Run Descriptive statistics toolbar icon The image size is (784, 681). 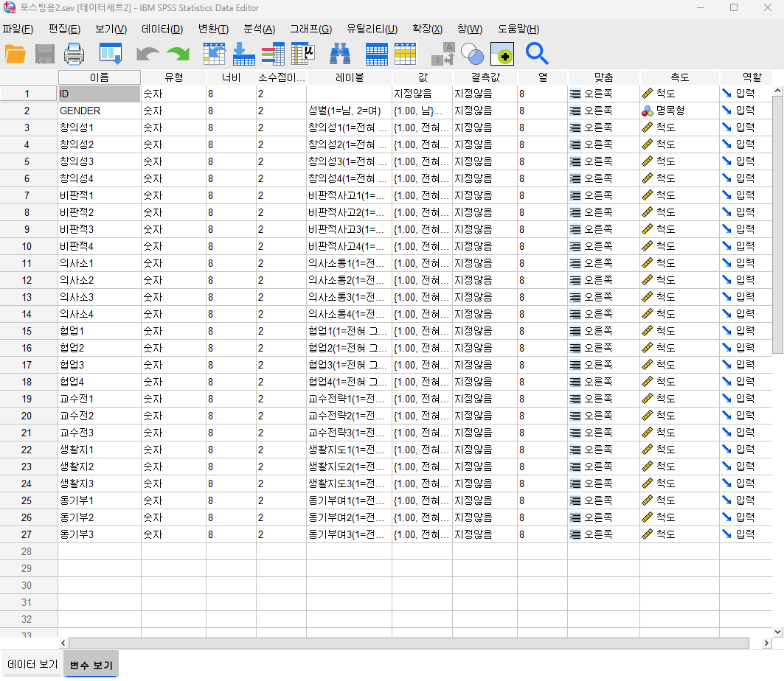click(x=303, y=54)
